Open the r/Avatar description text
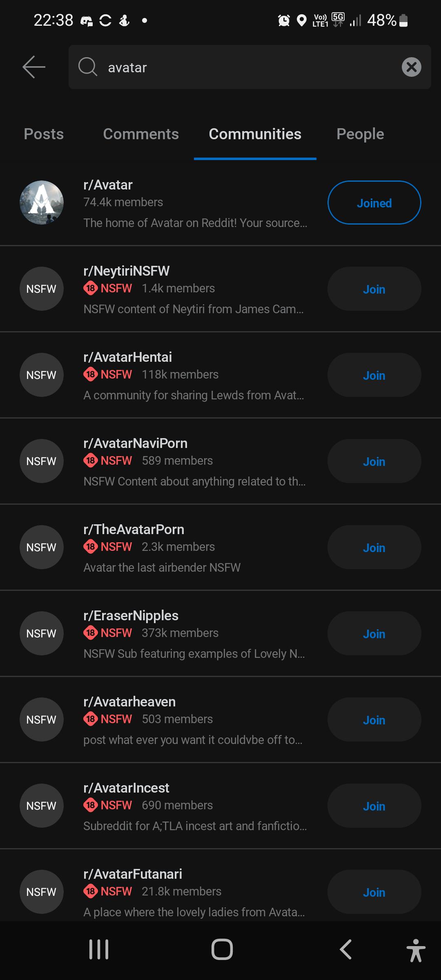Image resolution: width=441 pixels, height=980 pixels. [195, 223]
